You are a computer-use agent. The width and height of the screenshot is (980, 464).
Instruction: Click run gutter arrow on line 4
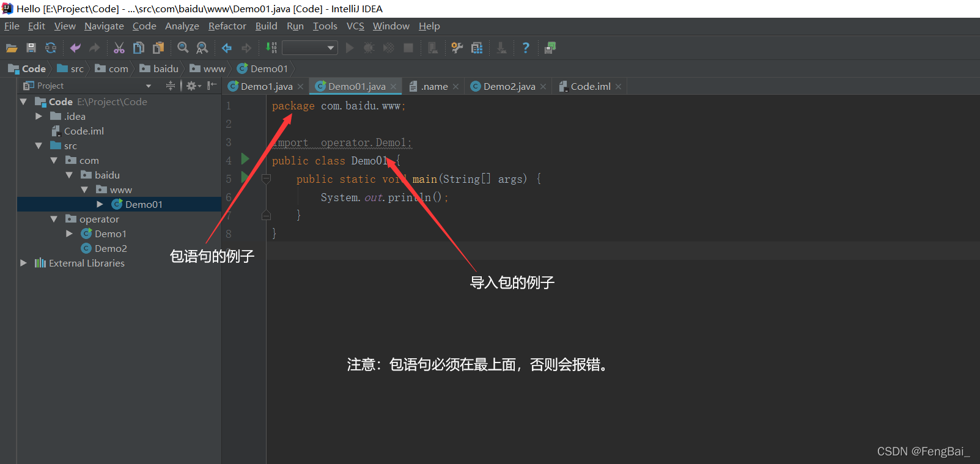click(x=245, y=160)
